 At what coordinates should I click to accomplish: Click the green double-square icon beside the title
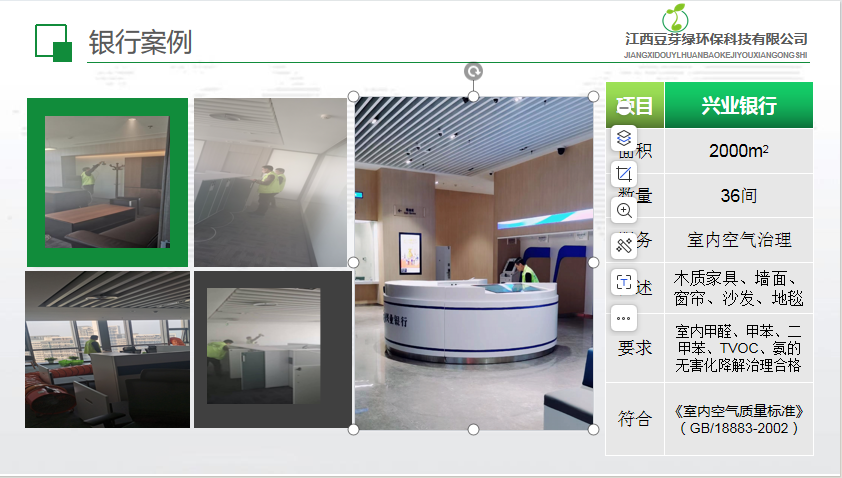coord(53,42)
